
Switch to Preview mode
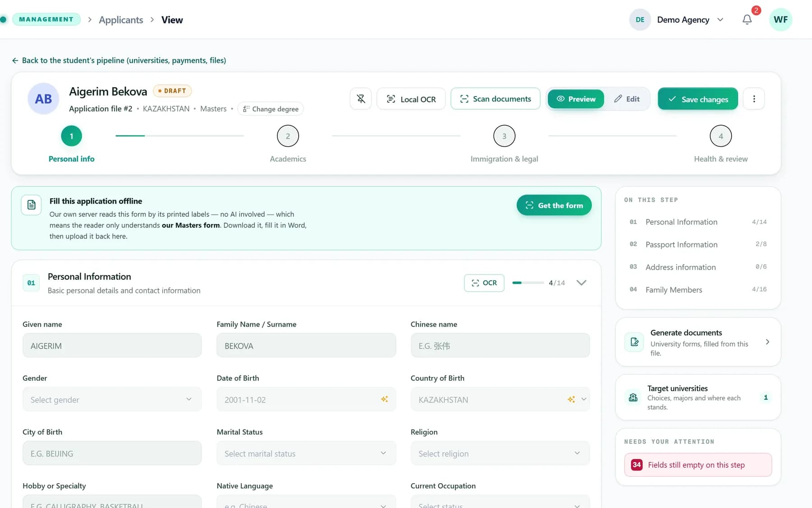point(576,99)
